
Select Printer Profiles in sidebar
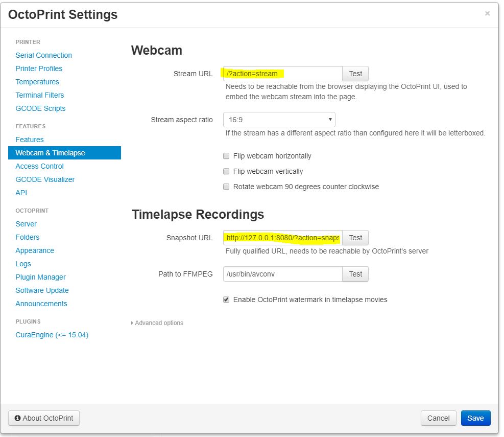pos(39,68)
